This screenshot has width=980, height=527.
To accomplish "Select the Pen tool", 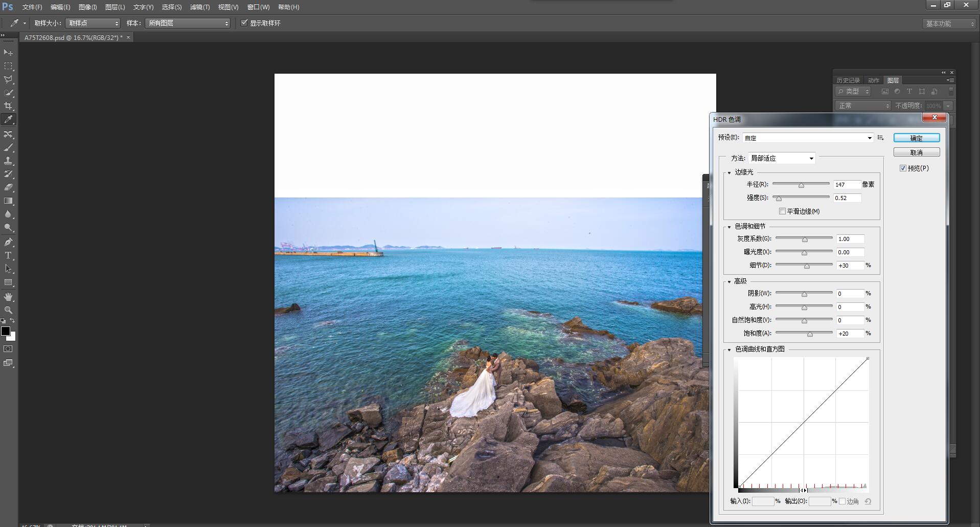I will [x=8, y=242].
